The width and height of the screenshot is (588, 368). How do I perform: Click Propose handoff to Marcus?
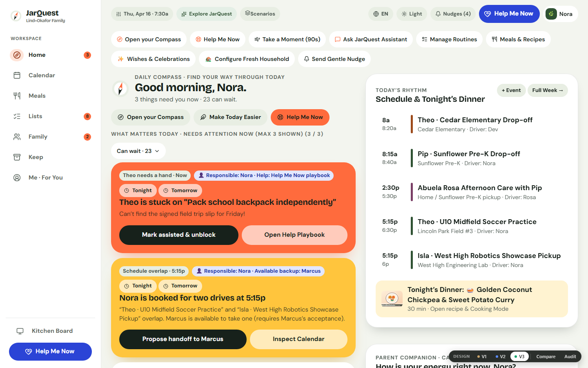pyautogui.click(x=183, y=339)
